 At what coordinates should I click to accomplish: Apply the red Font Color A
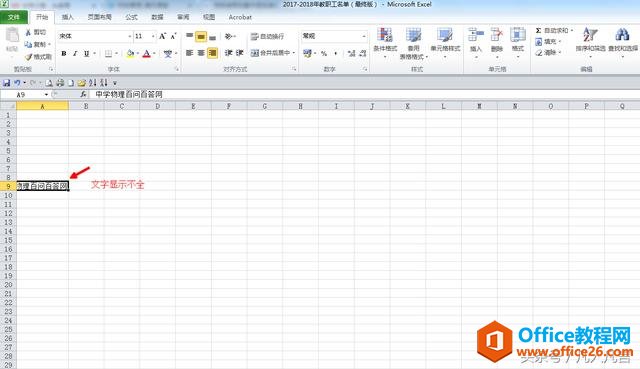coord(147,53)
